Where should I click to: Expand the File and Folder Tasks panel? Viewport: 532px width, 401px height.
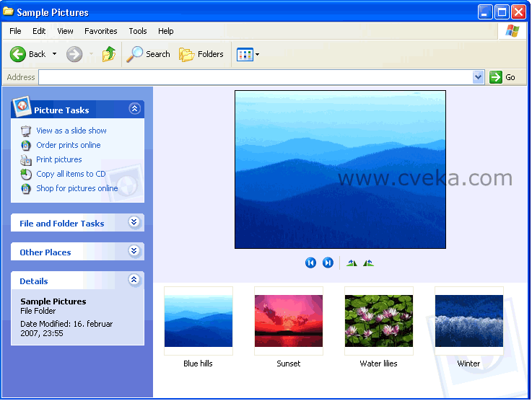134,223
